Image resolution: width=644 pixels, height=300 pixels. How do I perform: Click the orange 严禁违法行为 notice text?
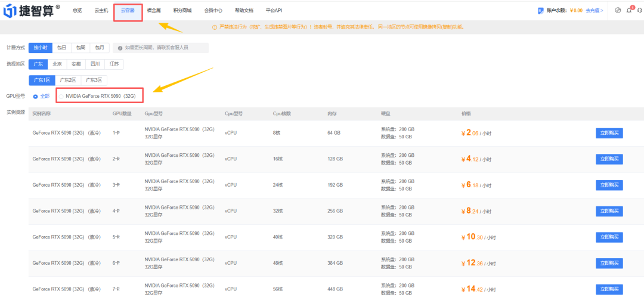342,27
